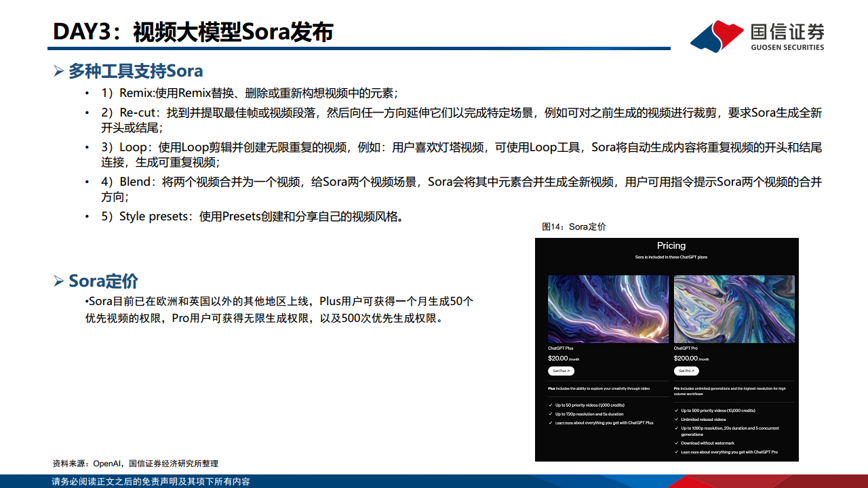The height and width of the screenshot is (488, 868).
Task: Click the "ChatGPT Pro" plan name
Action: point(686,348)
